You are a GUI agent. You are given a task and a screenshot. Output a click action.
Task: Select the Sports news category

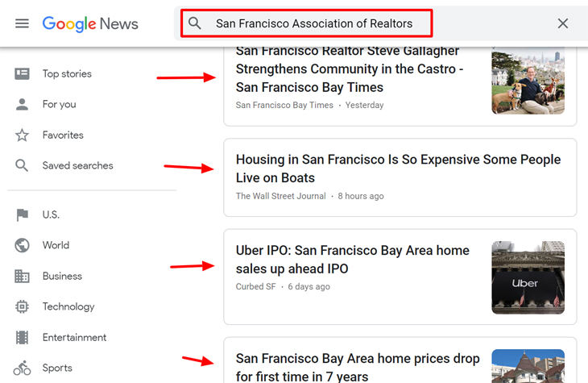(57, 368)
